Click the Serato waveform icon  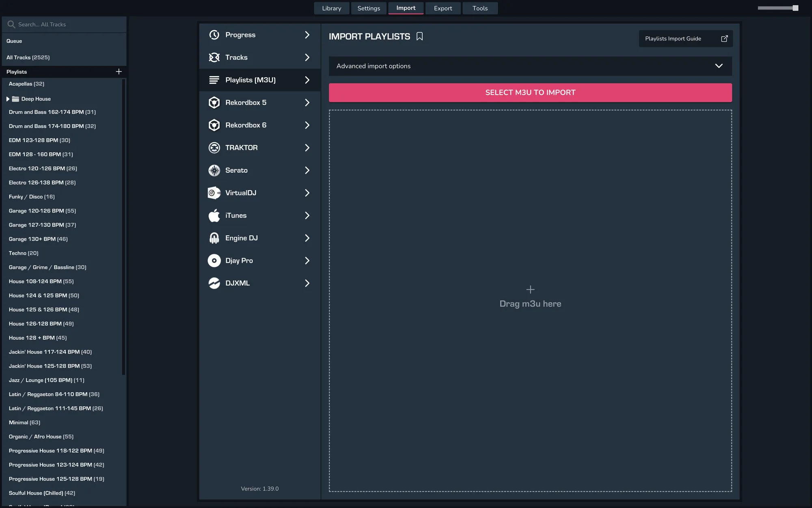pyautogui.click(x=214, y=170)
